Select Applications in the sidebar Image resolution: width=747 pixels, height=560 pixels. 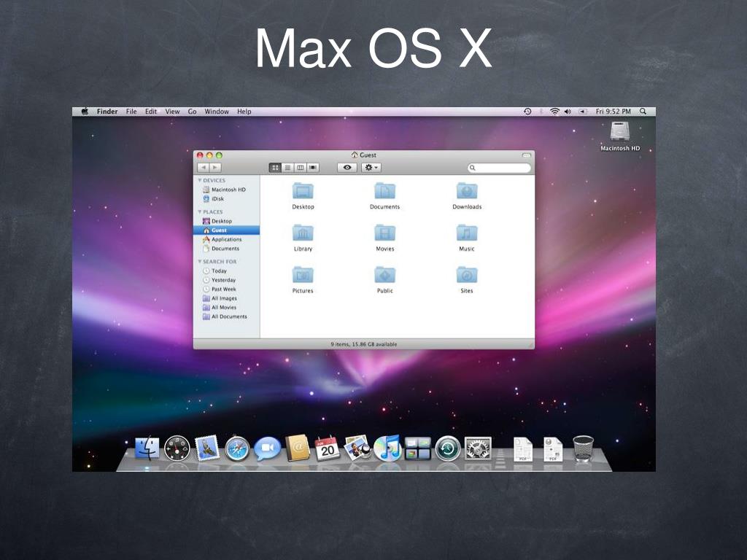tap(226, 239)
